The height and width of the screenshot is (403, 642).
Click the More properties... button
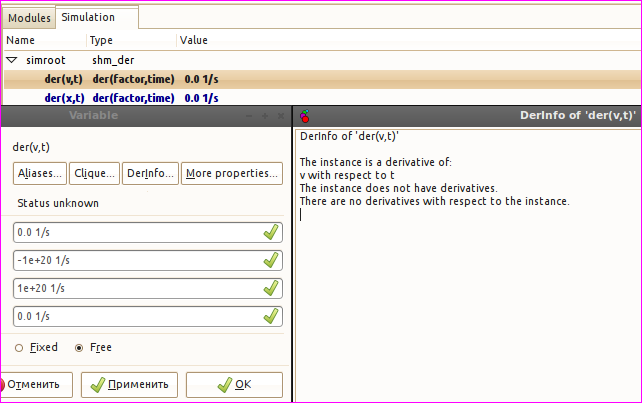(x=231, y=173)
